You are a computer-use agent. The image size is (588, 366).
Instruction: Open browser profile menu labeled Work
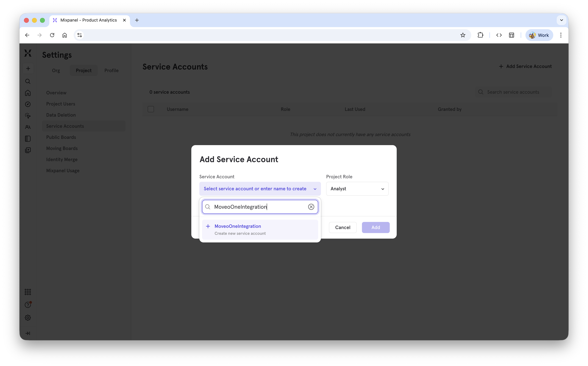click(539, 35)
